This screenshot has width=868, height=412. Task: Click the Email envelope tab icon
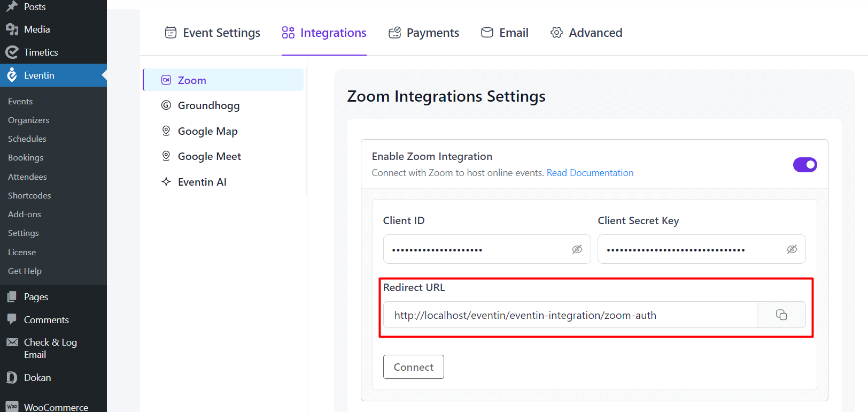tap(487, 33)
